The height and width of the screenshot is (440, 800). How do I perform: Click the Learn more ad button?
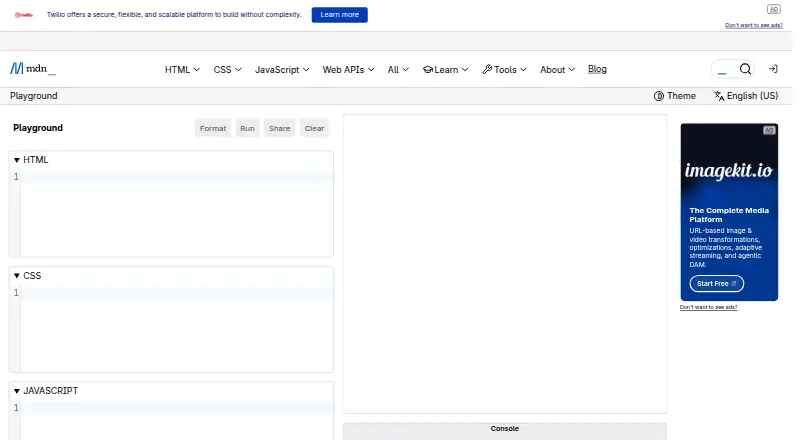[x=340, y=15]
